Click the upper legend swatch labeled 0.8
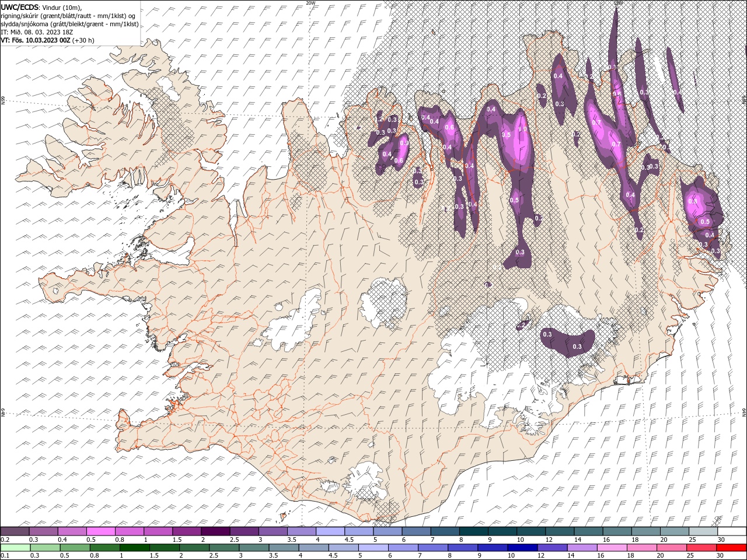 click(130, 531)
